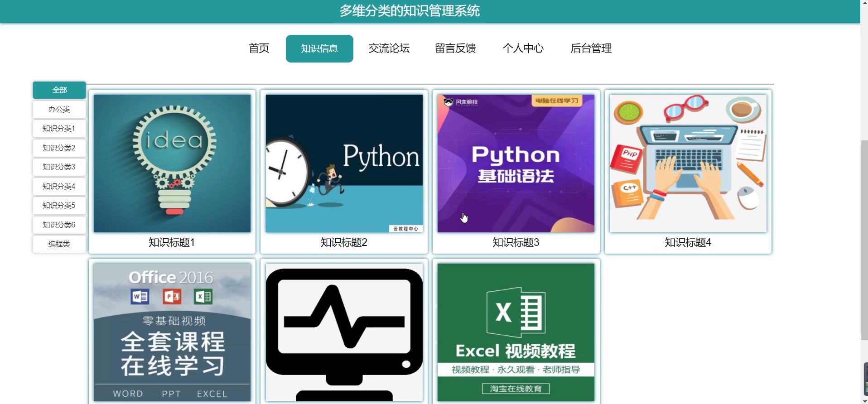Open the Excel 视频教程 green thumbnail
The width and height of the screenshot is (868, 404).
[x=516, y=332]
